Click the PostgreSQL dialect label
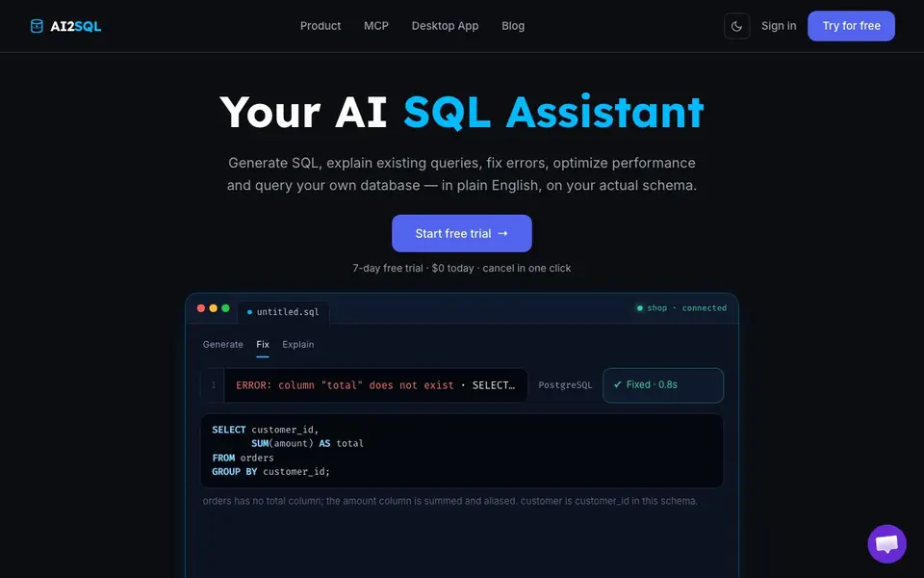This screenshot has width=924, height=578. [565, 385]
